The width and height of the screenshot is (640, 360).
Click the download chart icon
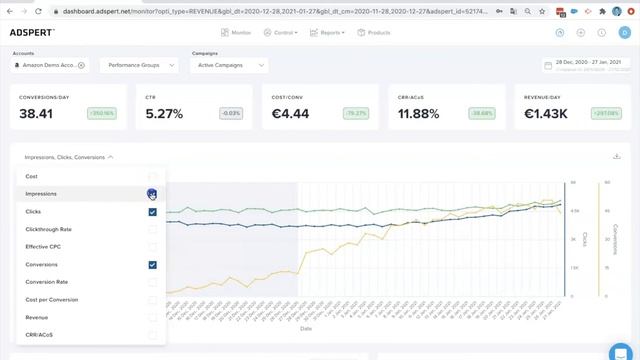[x=617, y=156]
